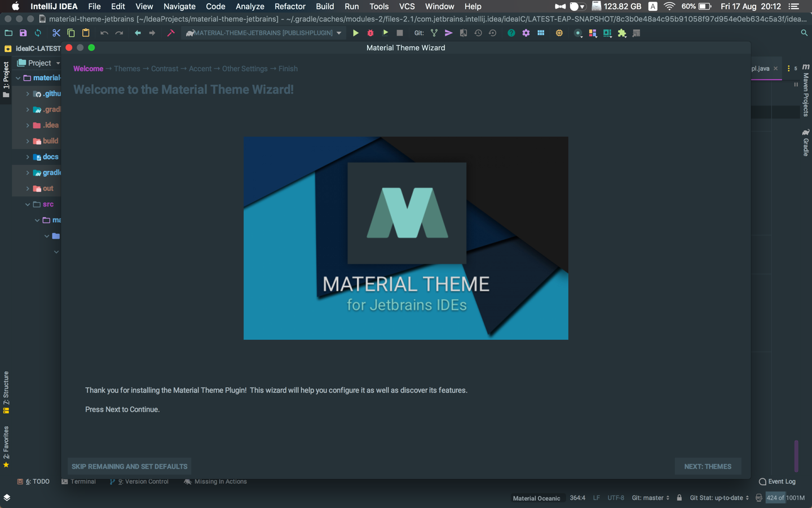Expand the .idea folder node

(28, 125)
